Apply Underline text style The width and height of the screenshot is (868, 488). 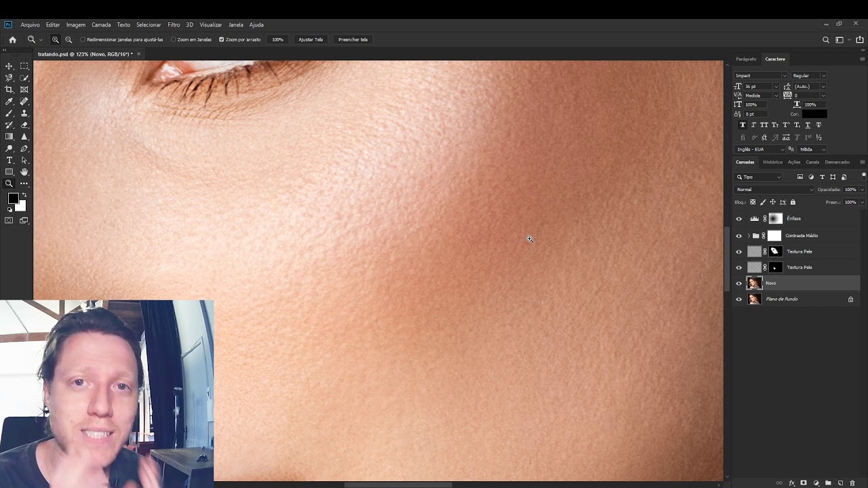tap(808, 125)
